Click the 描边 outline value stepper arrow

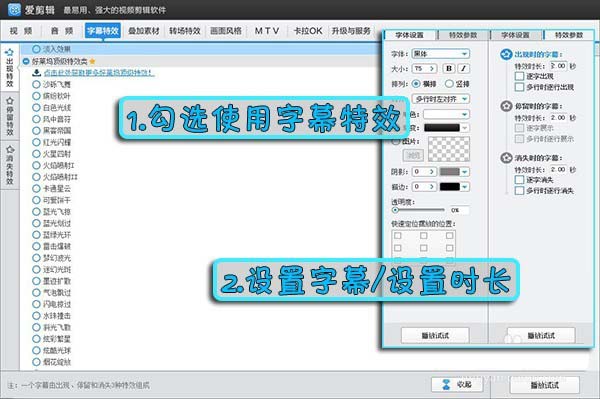pos(432,187)
